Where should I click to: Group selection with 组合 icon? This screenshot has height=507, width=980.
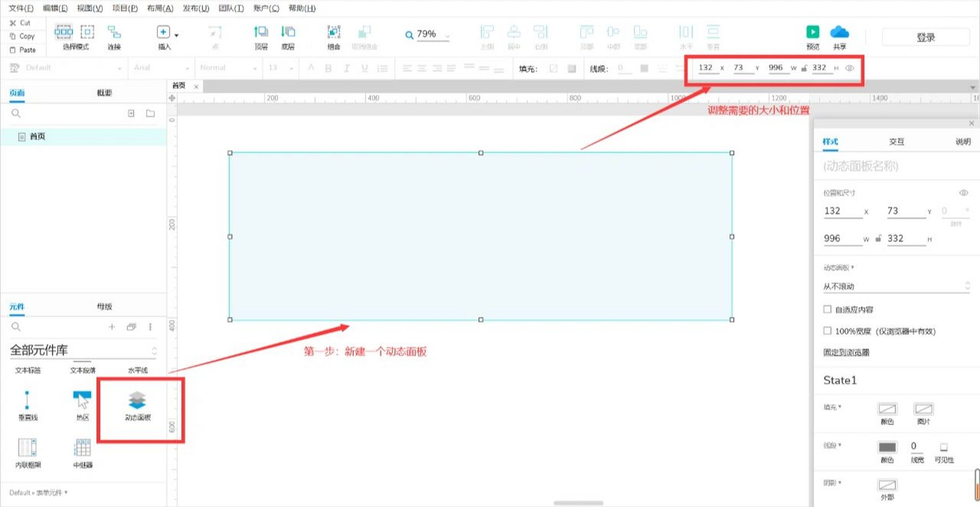point(333,36)
